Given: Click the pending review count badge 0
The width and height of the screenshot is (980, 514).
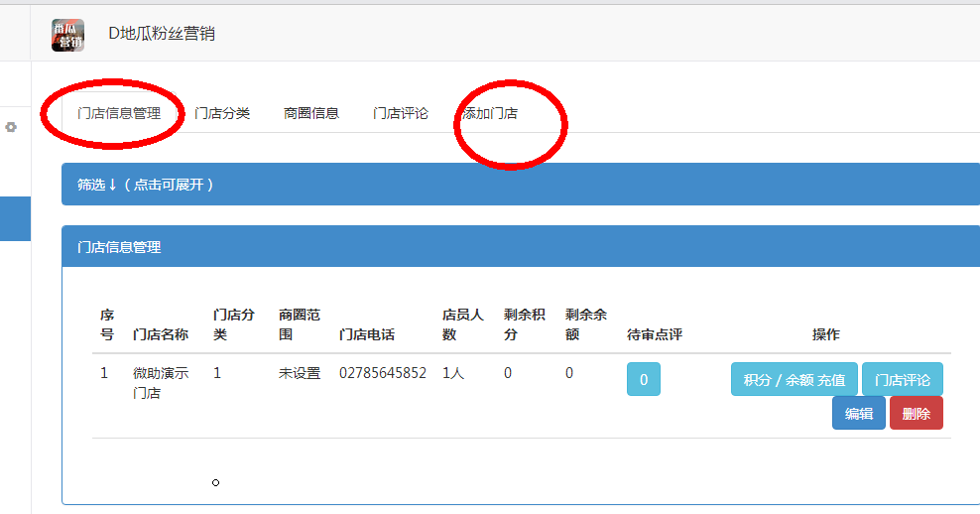Looking at the screenshot, I should [x=643, y=379].
